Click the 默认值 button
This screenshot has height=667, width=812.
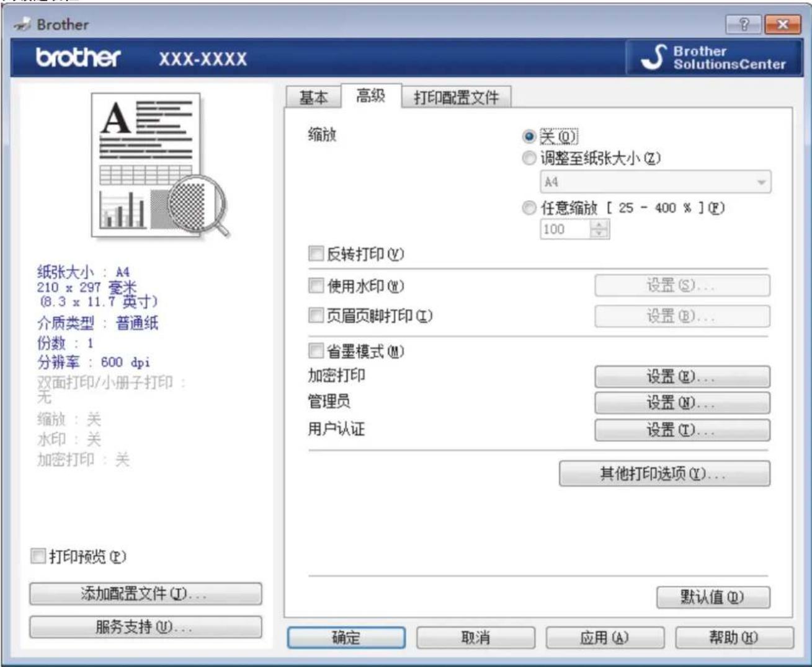pos(713,597)
